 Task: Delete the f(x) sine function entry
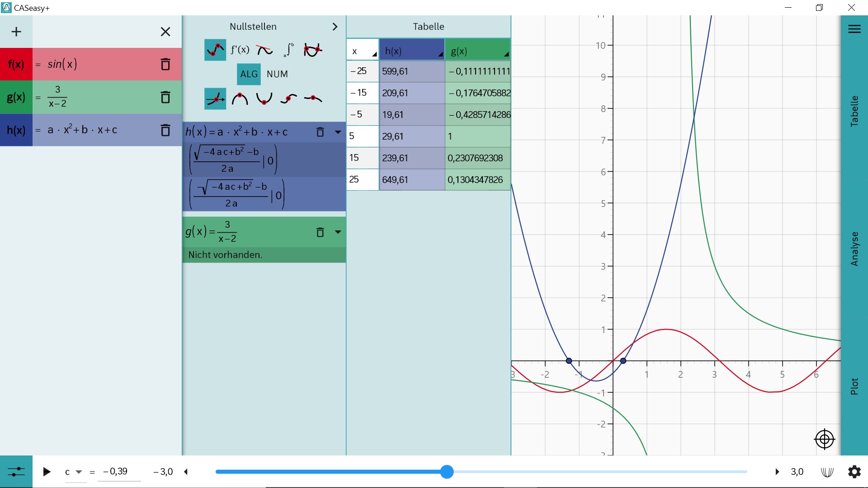165,64
